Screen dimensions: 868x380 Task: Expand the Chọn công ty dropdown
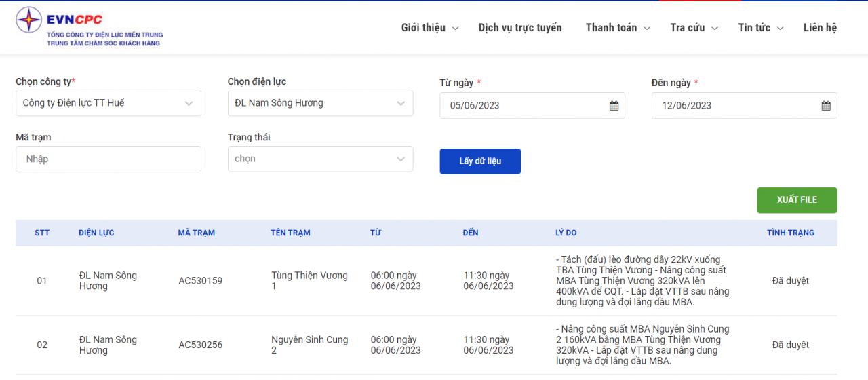coord(108,103)
